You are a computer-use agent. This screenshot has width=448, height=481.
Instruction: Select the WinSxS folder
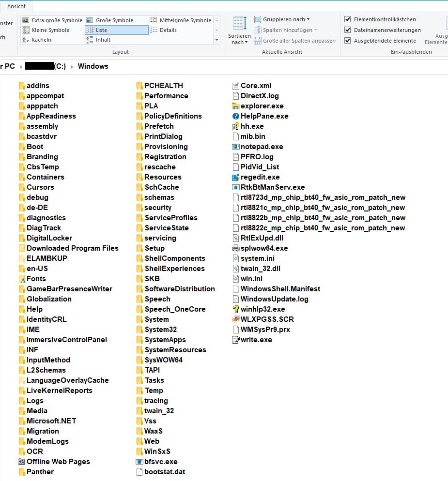coord(154,451)
